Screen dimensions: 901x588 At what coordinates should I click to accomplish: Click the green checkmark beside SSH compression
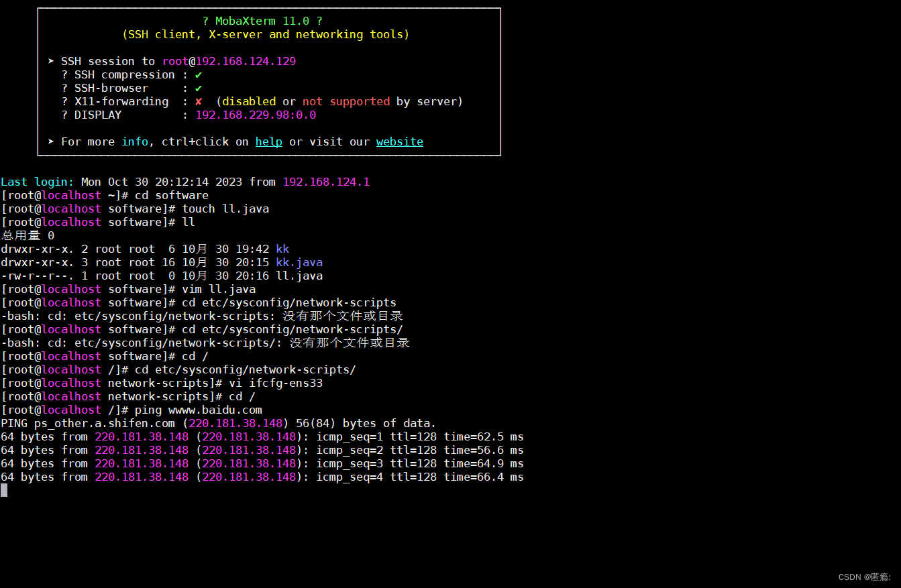pos(199,74)
